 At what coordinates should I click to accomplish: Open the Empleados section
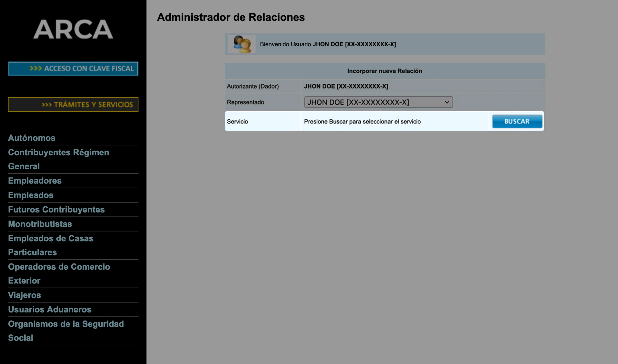(31, 195)
